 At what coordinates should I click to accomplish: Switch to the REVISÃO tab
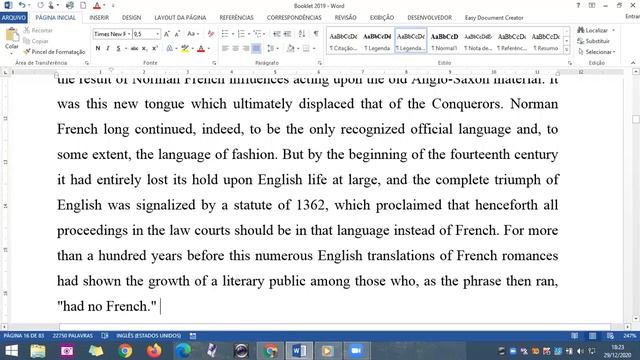(x=345, y=18)
